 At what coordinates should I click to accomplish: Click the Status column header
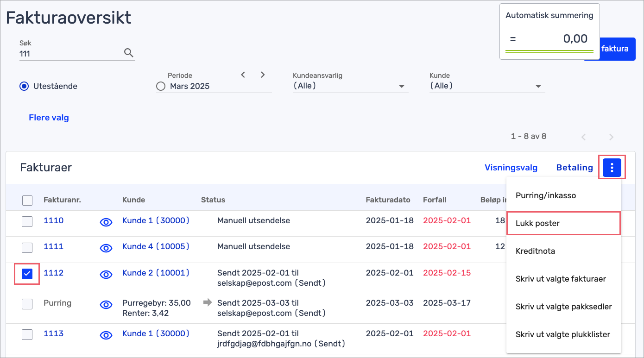point(213,200)
